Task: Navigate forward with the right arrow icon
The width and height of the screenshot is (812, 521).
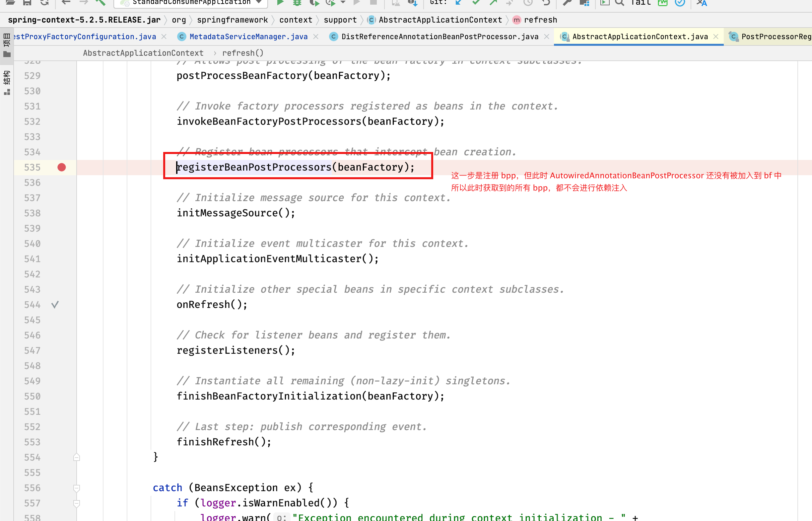Action: click(84, 3)
